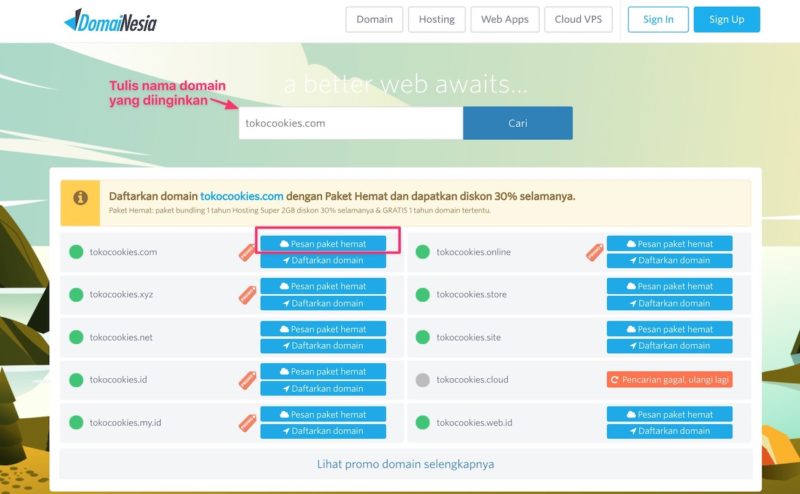Image resolution: width=800 pixels, height=494 pixels.
Task: Order Pesan paket hemat for tokocookies.com
Action: click(x=323, y=244)
